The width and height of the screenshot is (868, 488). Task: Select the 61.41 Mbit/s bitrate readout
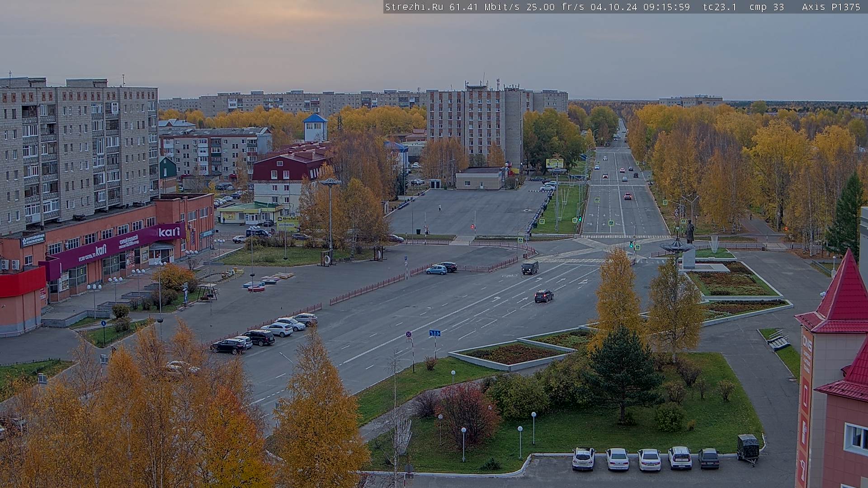(484, 7)
